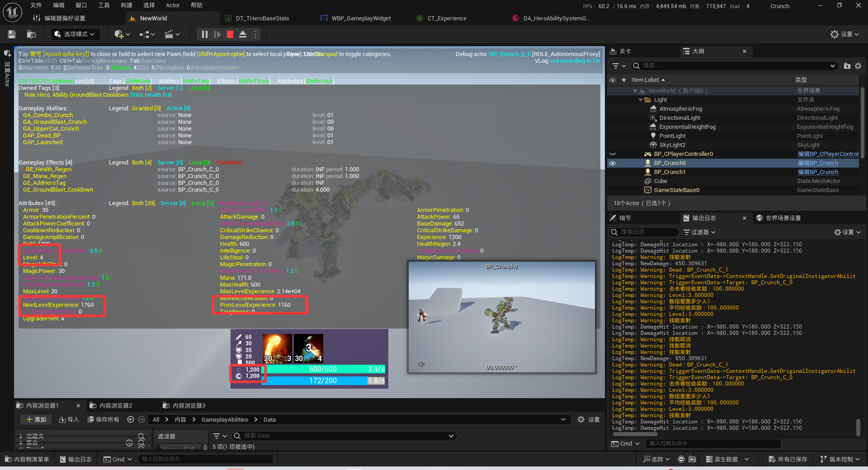This screenshot has width=868, height=470.
Task: Open outliner settings gear
Action: pyautogui.click(x=858, y=66)
